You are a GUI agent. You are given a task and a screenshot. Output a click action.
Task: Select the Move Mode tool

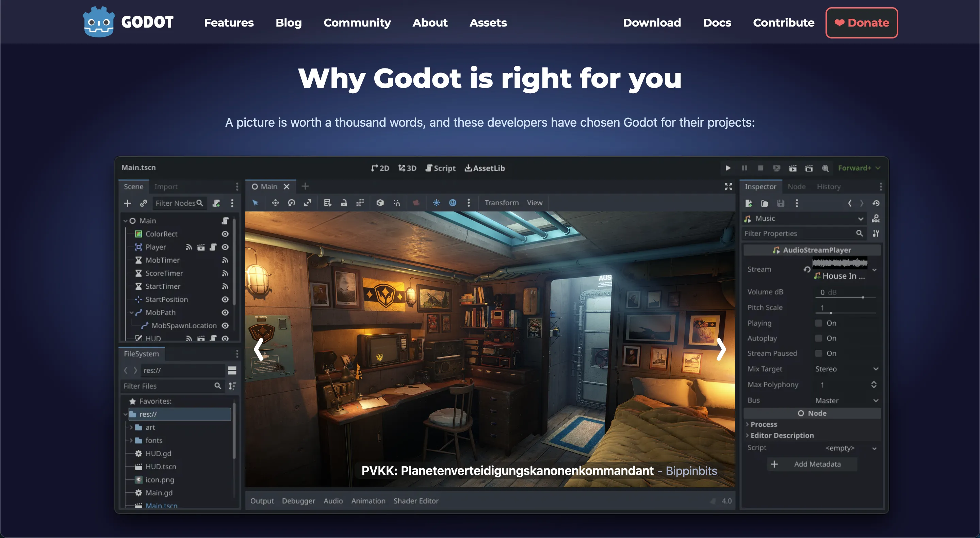pyautogui.click(x=275, y=203)
